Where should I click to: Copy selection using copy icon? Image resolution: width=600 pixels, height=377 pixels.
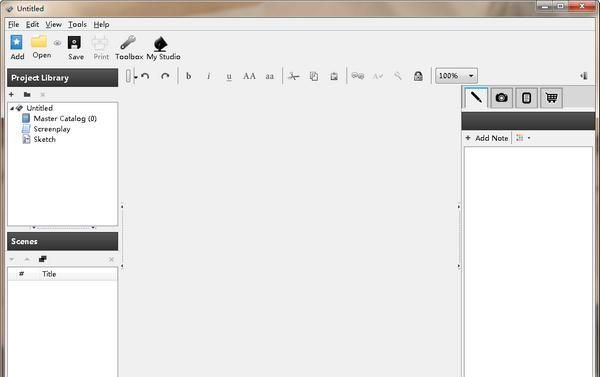coord(314,76)
